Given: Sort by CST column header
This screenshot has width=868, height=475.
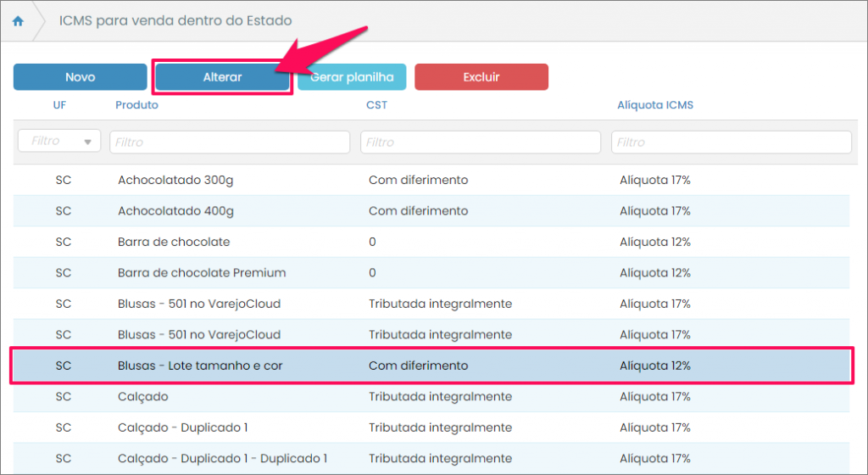Looking at the screenshot, I should (x=376, y=105).
